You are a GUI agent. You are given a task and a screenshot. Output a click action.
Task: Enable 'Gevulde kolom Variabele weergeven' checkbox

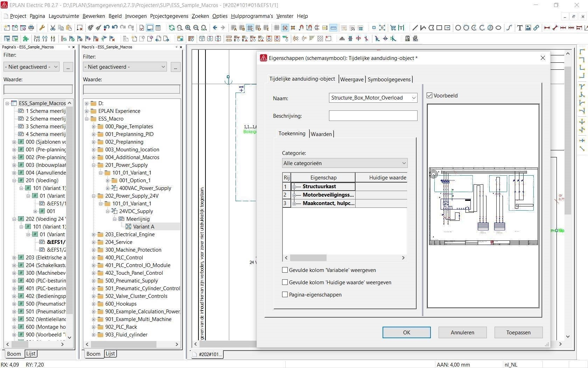(285, 270)
